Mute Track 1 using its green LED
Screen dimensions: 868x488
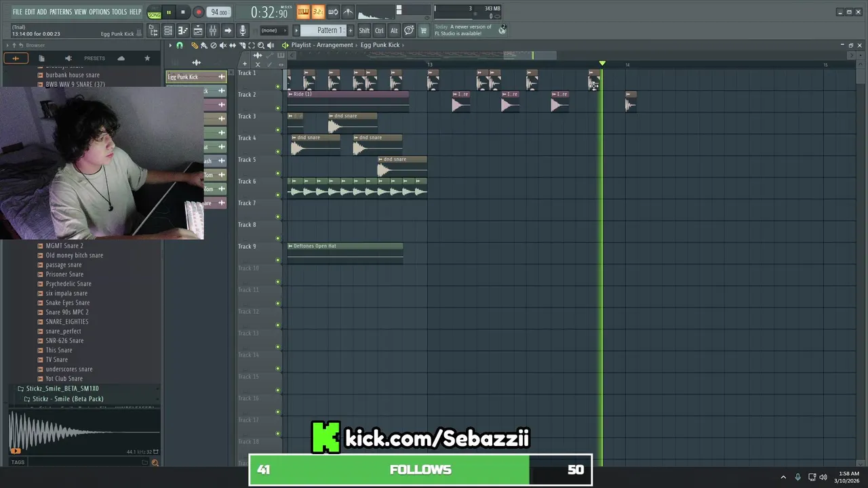click(278, 87)
